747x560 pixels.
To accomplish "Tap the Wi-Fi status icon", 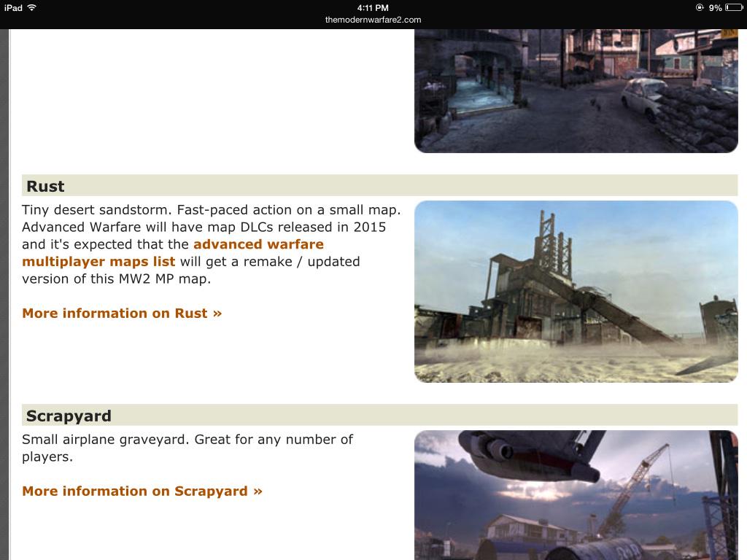I will [32, 7].
